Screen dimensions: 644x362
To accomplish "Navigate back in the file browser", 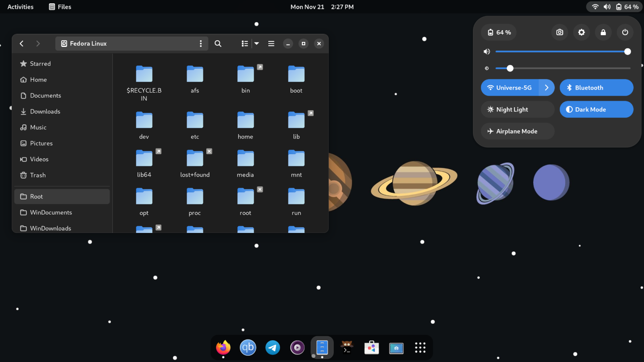I will point(21,43).
